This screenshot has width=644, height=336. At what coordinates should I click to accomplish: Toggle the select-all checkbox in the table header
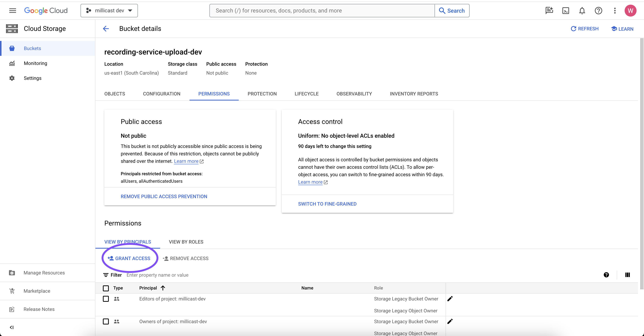[x=106, y=288]
